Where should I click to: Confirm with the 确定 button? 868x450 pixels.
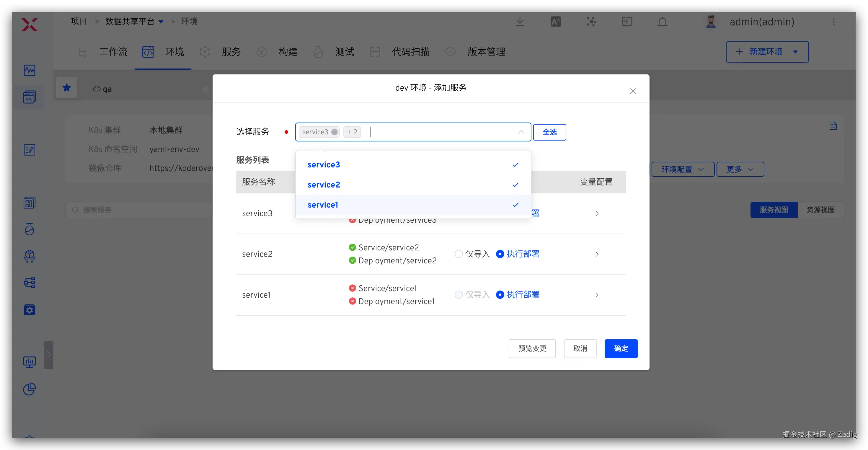tap(621, 348)
